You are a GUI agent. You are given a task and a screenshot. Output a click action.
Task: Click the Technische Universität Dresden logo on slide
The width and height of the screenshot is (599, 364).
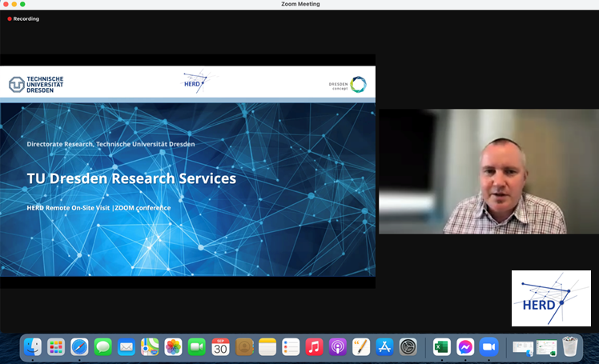tap(36, 84)
